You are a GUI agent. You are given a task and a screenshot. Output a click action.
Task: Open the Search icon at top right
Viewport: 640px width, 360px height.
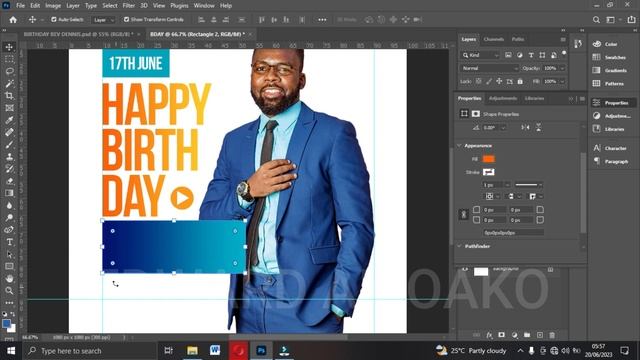click(596, 20)
